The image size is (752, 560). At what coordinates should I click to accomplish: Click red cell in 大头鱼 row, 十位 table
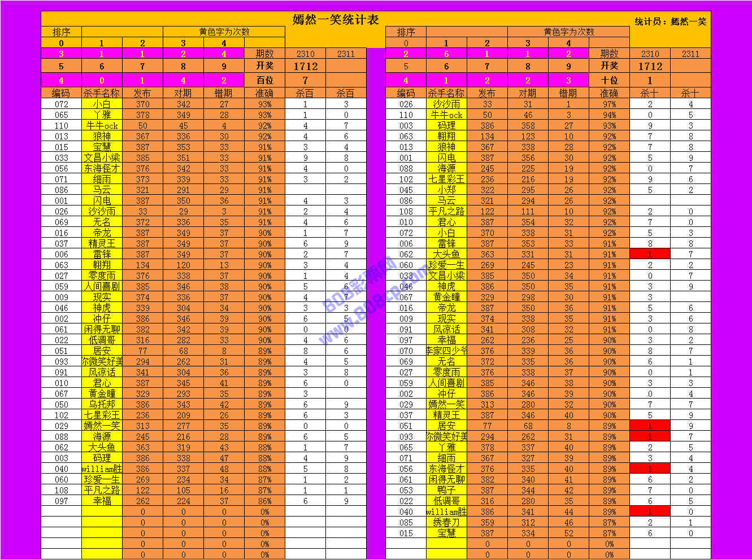pos(650,254)
